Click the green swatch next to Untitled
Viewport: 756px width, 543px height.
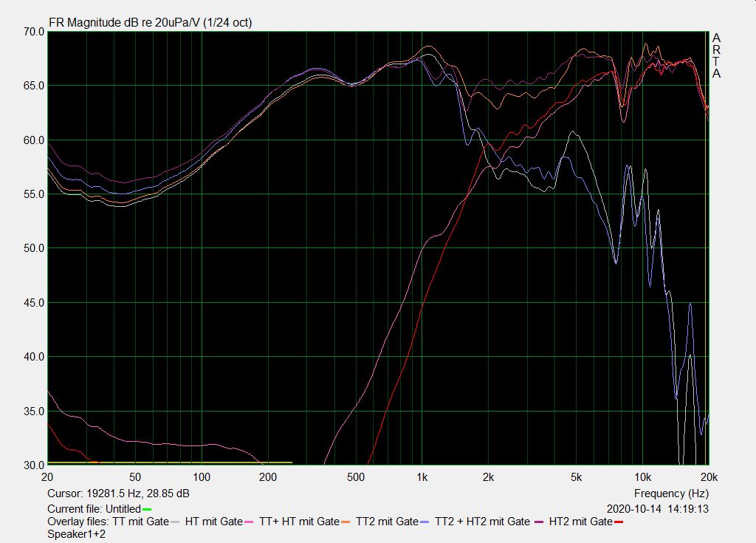pos(147,509)
